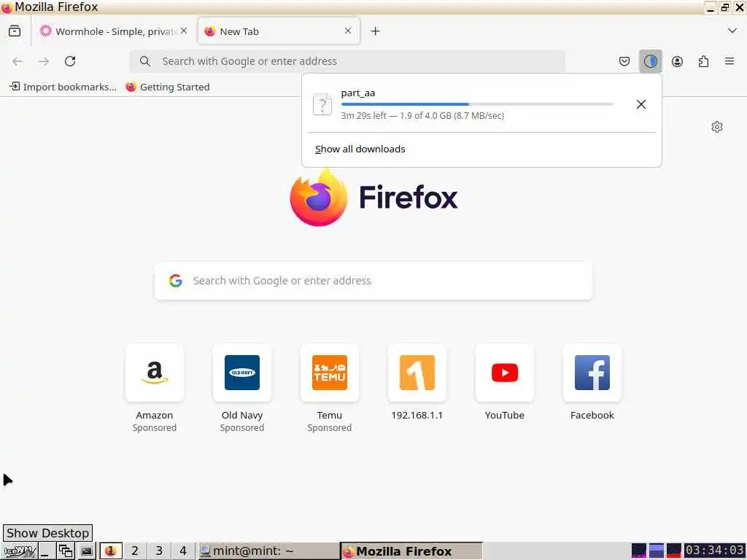The width and height of the screenshot is (747, 560).
Task: Click the center Google search box
Action: 373,281
